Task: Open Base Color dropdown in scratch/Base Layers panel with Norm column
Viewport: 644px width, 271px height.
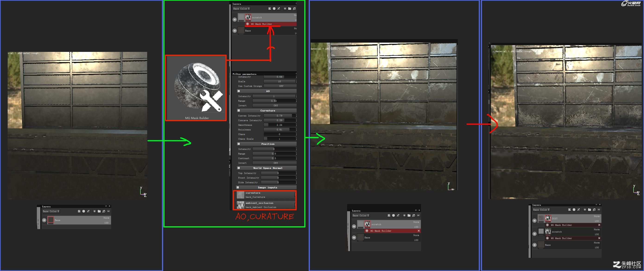Action: pos(361,215)
